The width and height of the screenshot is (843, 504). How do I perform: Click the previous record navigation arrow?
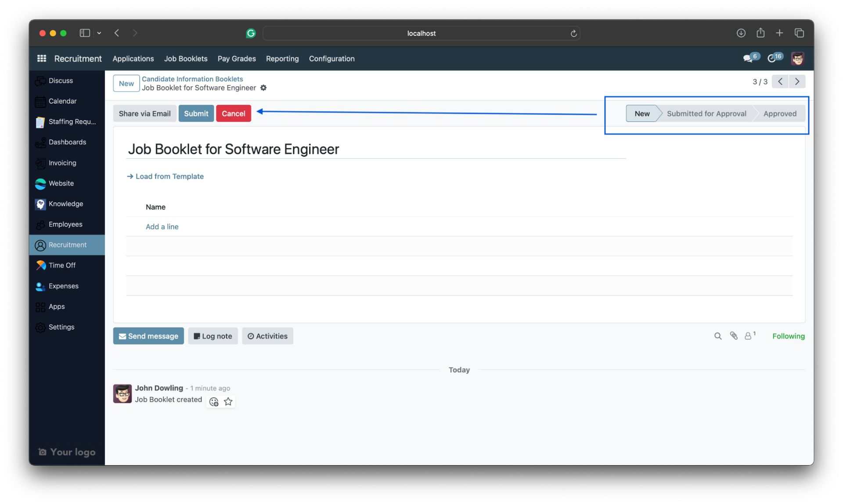tap(781, 82)
